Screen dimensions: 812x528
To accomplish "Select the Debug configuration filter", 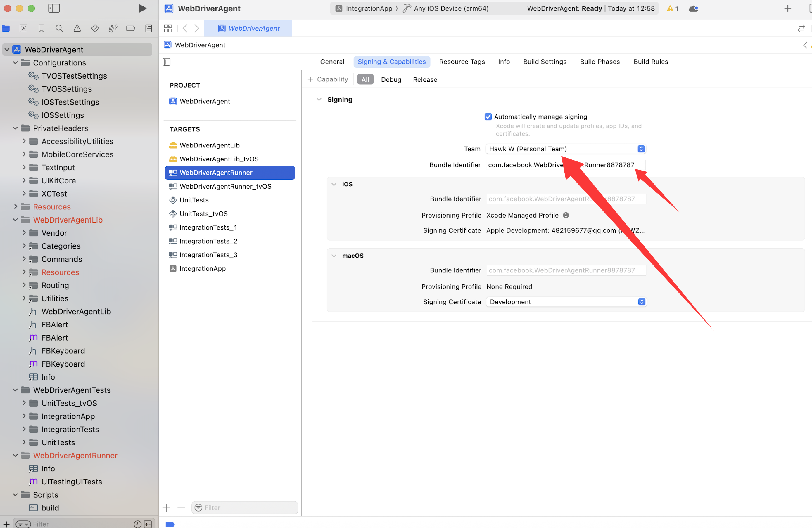I will click(x=391, y=79).
